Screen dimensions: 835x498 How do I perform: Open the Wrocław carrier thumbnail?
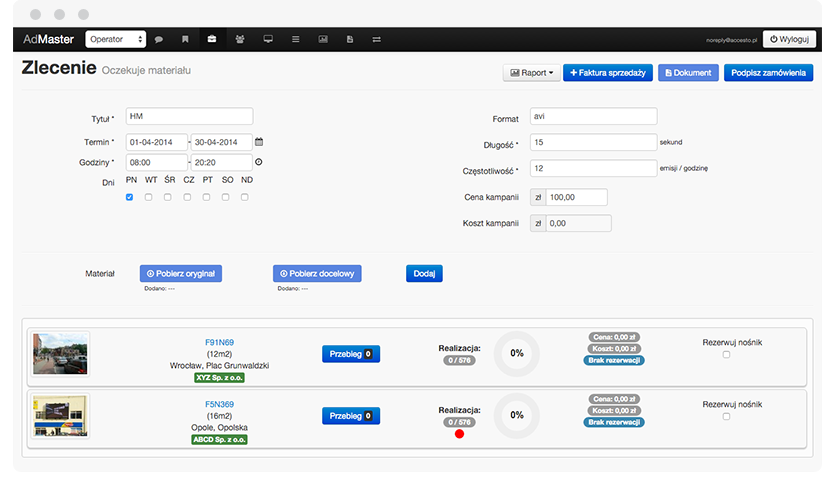(x=60, y=354)
